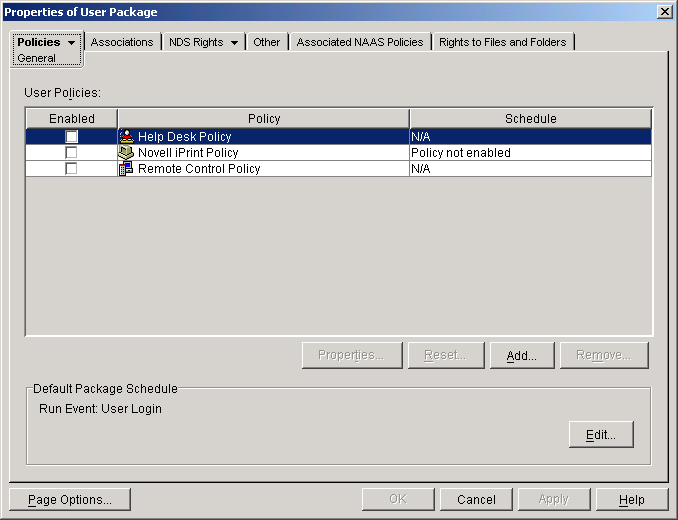Click the N/A cell of Remote Control Policy

530,169
